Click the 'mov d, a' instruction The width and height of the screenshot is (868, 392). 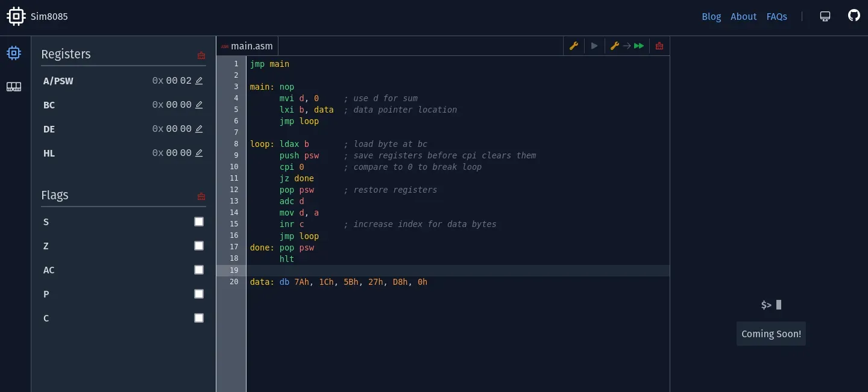(x=299, y=213)
